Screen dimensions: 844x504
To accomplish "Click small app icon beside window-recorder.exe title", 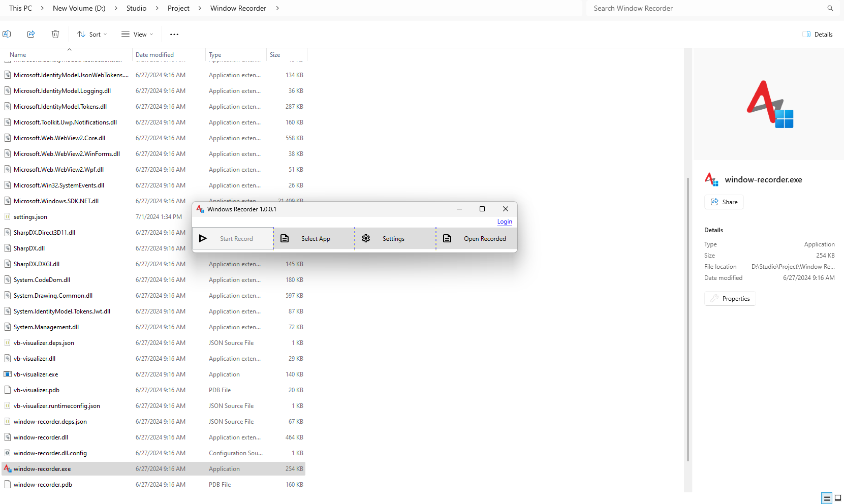I will [x=711, y=179].
